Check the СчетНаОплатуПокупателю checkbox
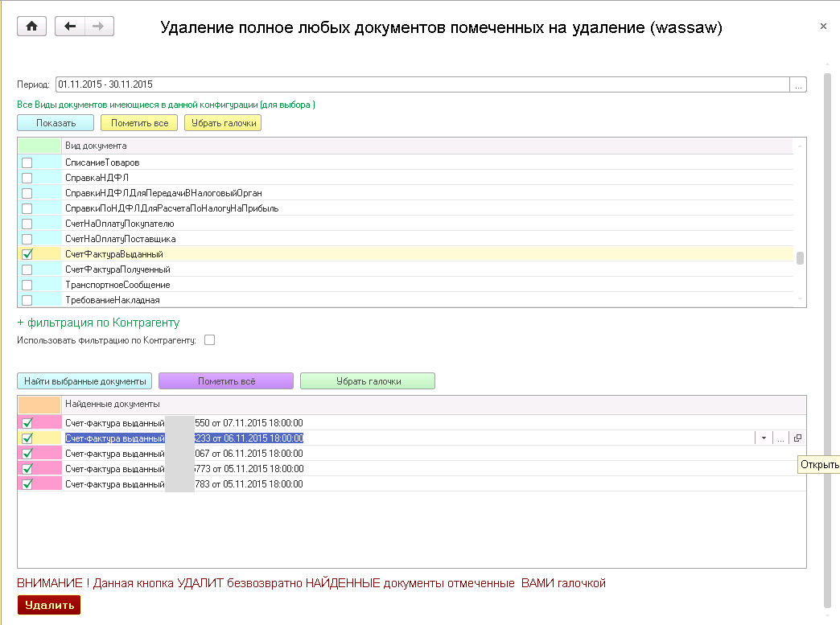Screen dimensions: 840x625 pos(27,224)
